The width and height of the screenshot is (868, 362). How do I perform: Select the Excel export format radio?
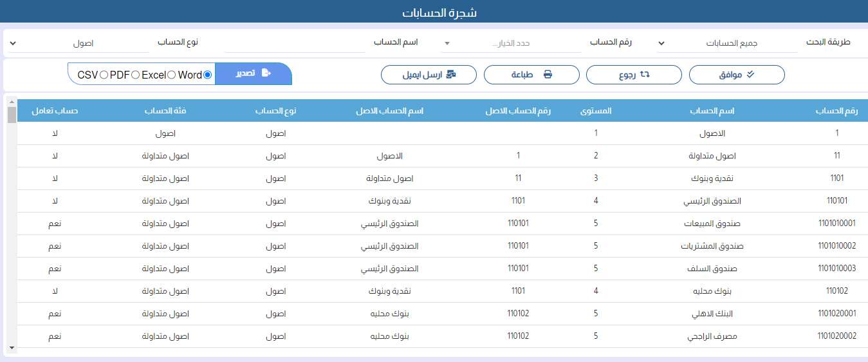tap(171, 75)
